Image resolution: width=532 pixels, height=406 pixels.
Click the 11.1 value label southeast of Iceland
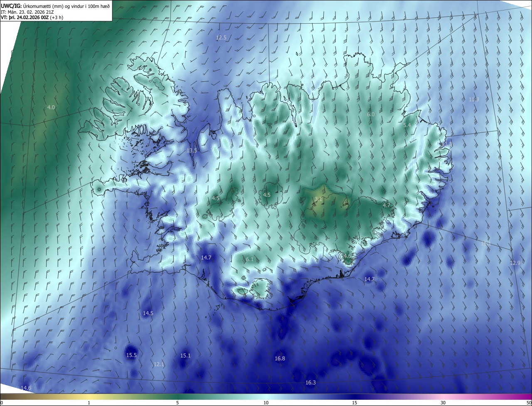[485, 243]
